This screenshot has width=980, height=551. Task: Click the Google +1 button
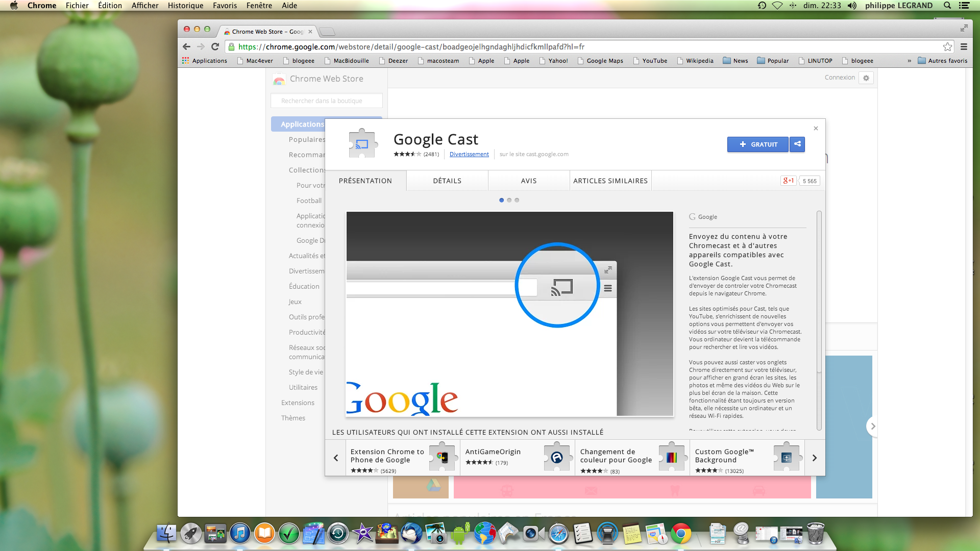coord(789,181)
